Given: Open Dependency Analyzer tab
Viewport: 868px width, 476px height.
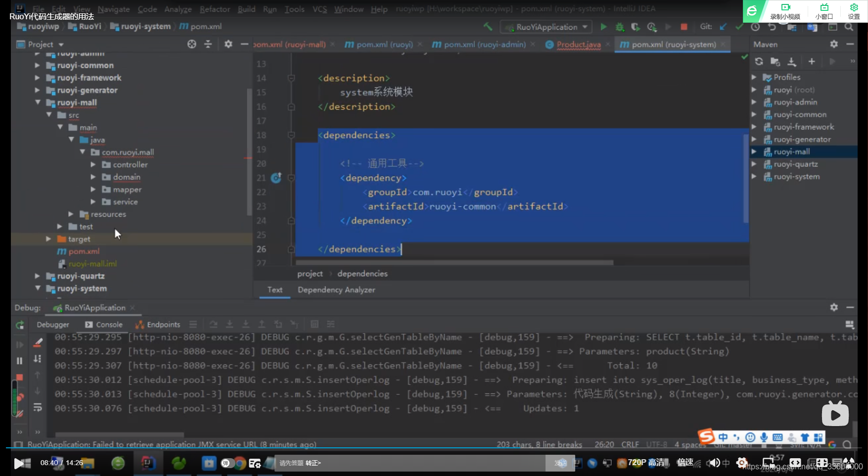Looking at the screenshot, I should (x=336, y=290).
